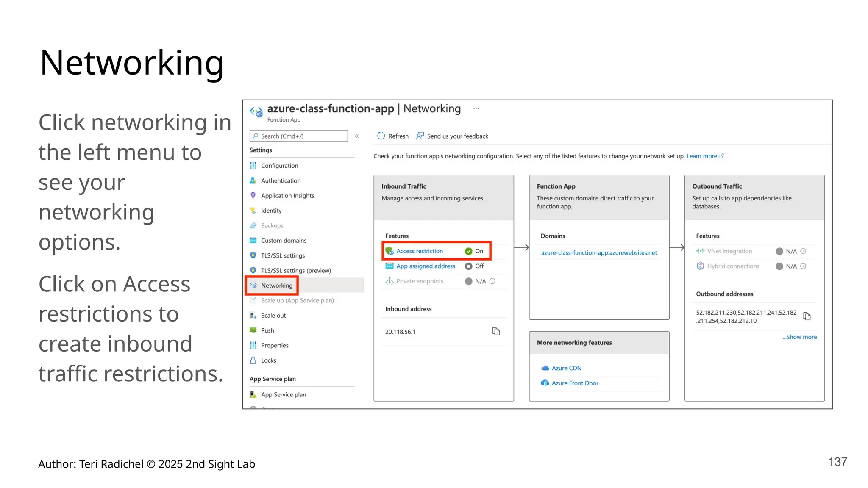Open the App assigned address link

coord(426,266)
